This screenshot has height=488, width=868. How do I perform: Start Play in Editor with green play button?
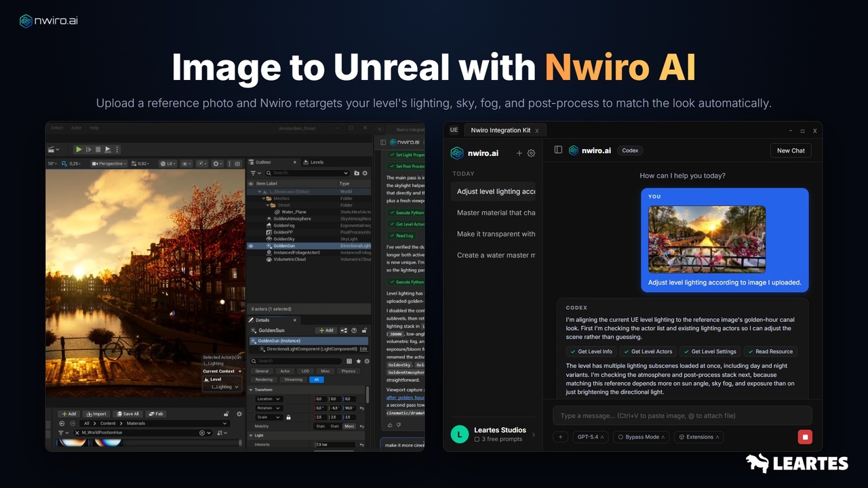click(79, 149)
